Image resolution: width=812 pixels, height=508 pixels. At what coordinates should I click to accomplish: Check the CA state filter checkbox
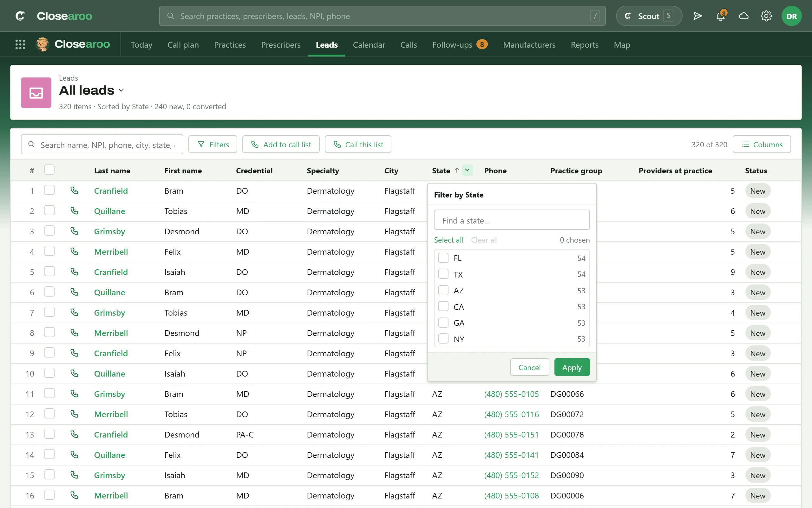(443, 306)
